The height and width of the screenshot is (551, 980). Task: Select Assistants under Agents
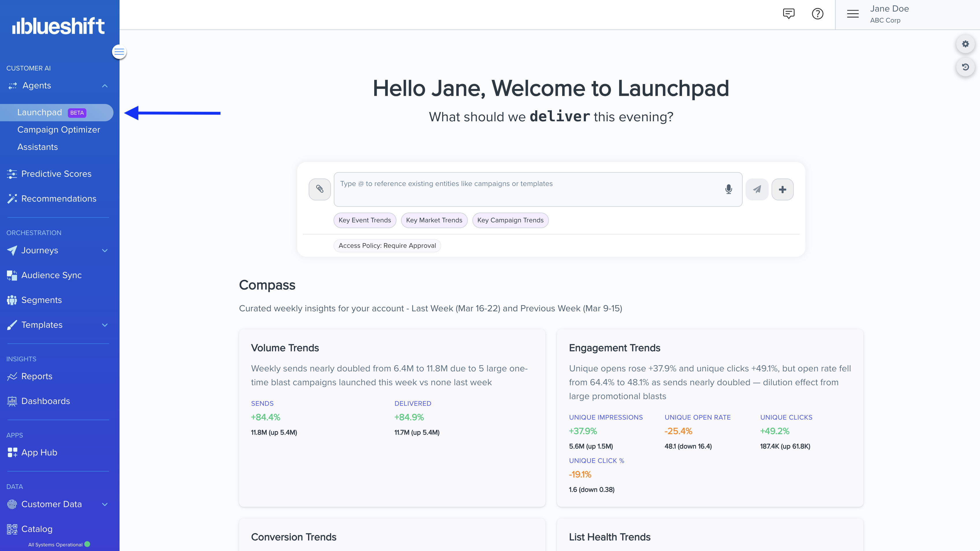[x=37, y=147]
